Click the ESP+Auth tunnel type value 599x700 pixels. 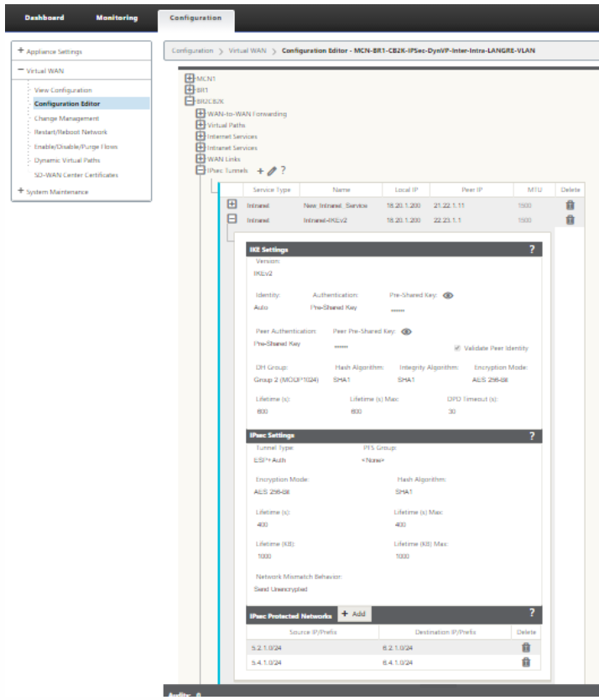click(270, 460)
